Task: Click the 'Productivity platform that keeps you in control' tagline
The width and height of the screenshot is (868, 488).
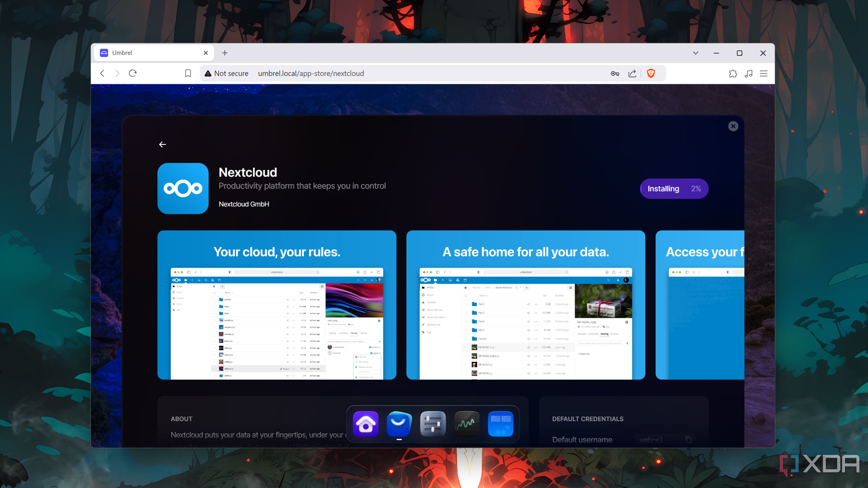Action: pyautogui.click(x=302, y=186)
